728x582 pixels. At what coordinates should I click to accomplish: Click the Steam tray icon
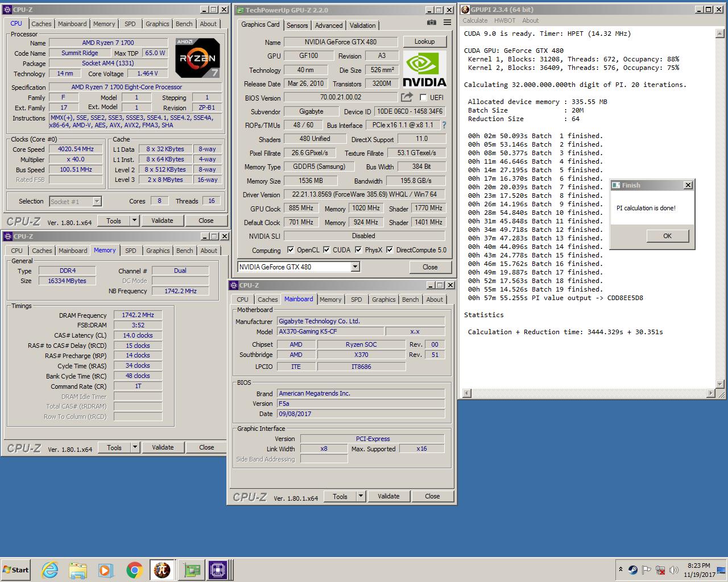coord(633,569)
